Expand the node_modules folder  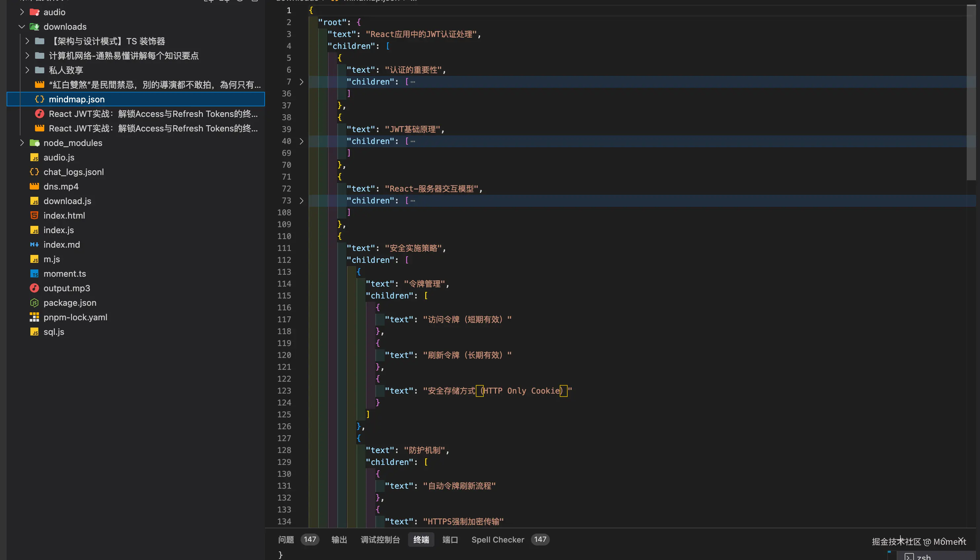pyautogui.click(x=22, y=143)
